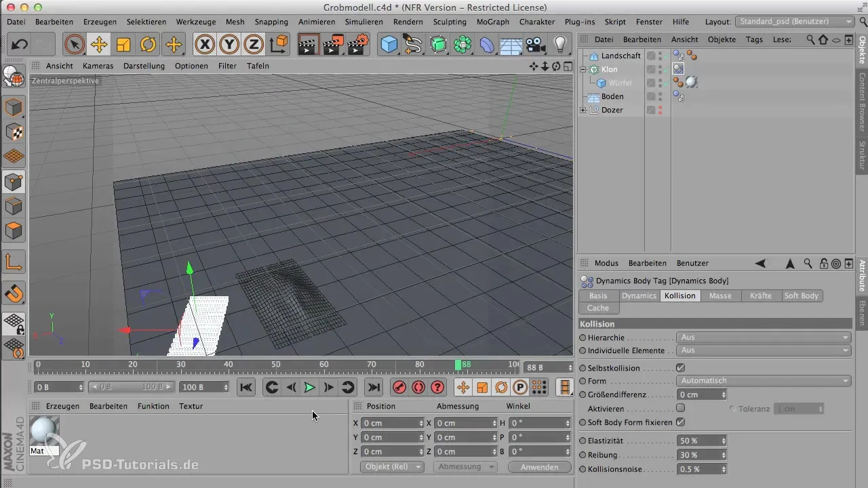Open the material manager Erzeugen menu
The width and height of the screenshot is (868, 488).
click(x=62, y=406)
